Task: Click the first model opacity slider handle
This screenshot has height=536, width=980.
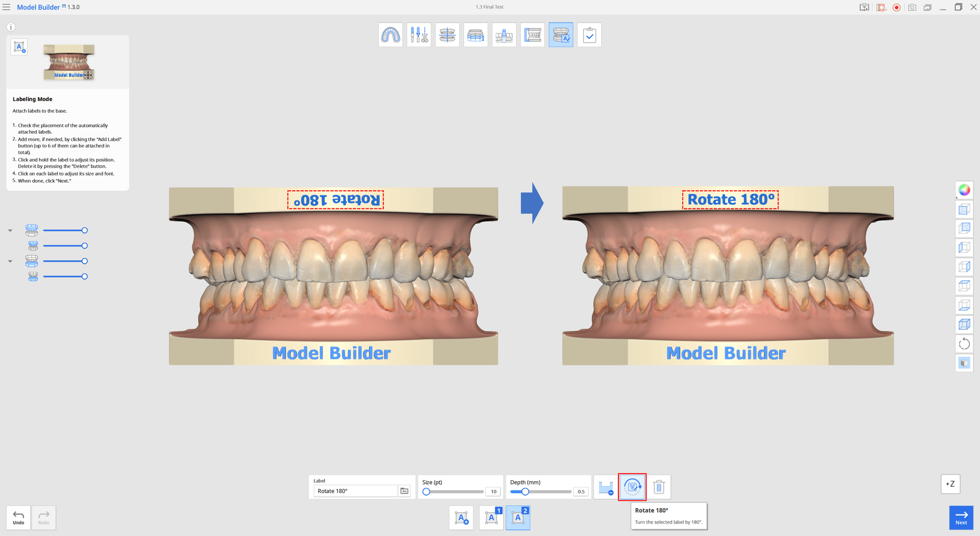Action: point(85,230)
